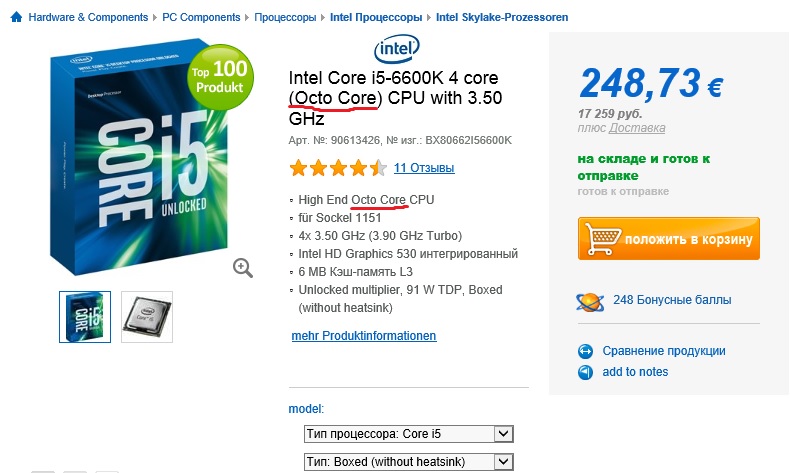Click the product comparison arrow icon

point(586,351)
